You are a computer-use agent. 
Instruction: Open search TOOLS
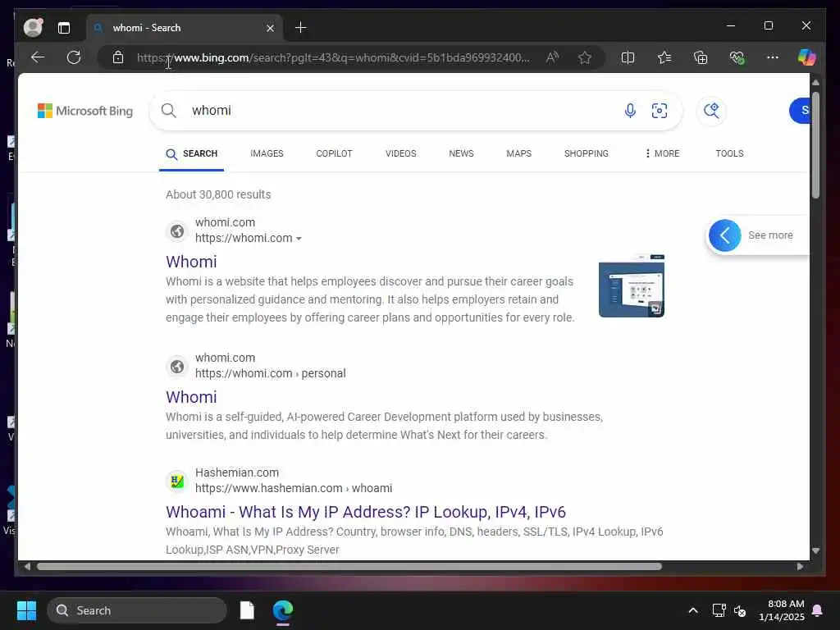point(729,153)
